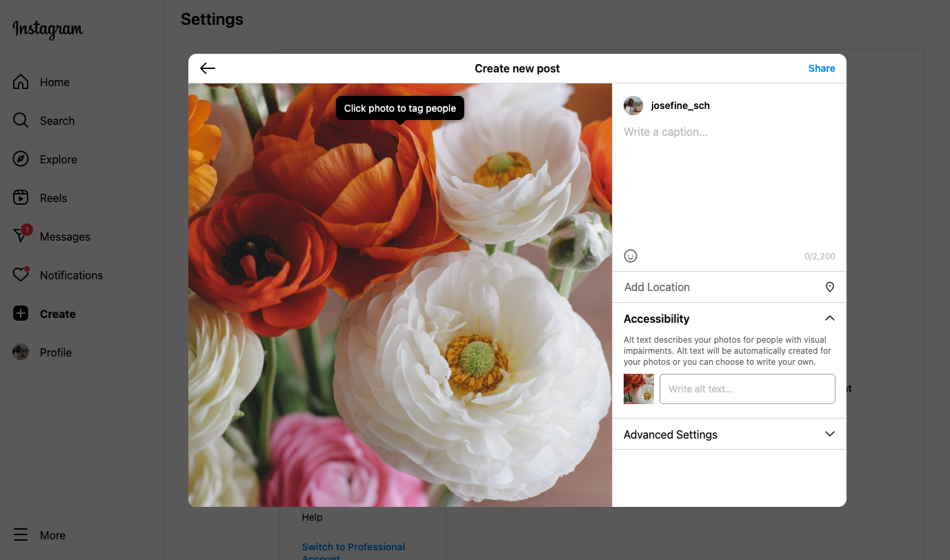Open Reels from the sidebar
950x560 pixels.
pyautogui.click(x=54, y=198)
